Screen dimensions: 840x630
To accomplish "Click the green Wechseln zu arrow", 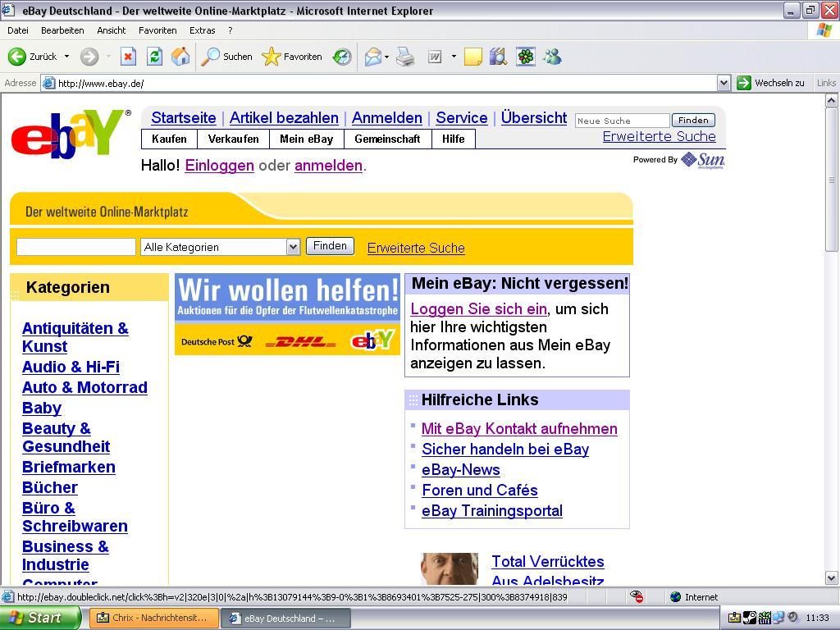I will (743, 83).
